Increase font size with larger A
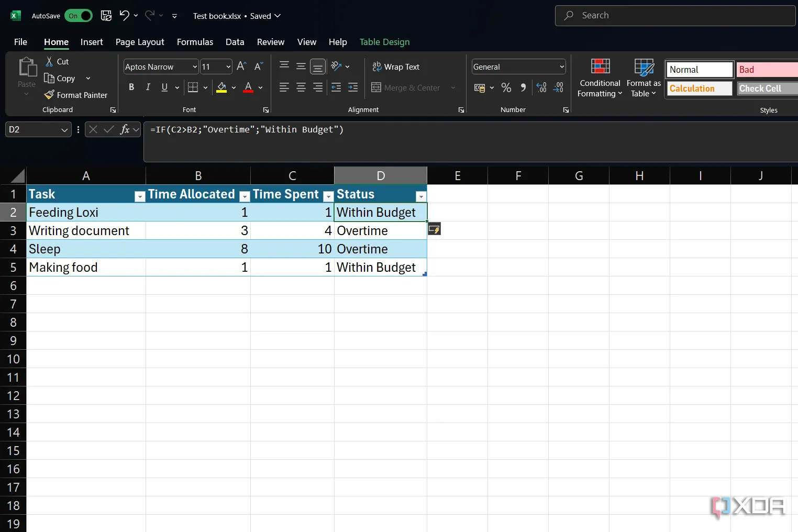This screenshot has width=798, height=532. (241, 66)
